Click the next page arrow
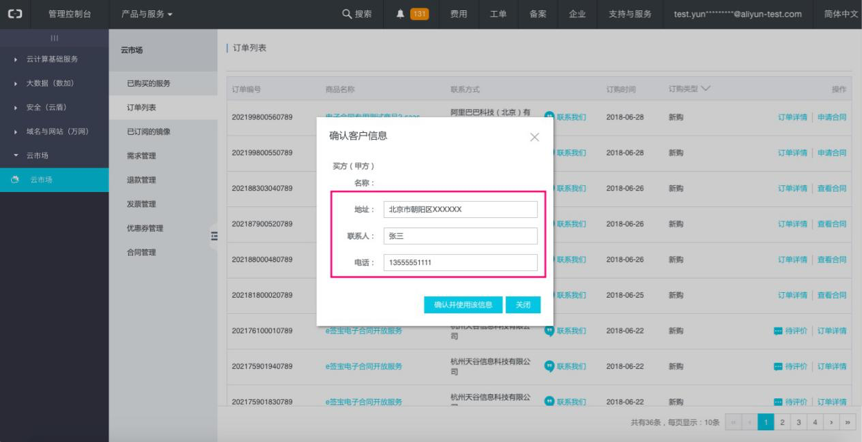862x442 pixels. [831, 422]
